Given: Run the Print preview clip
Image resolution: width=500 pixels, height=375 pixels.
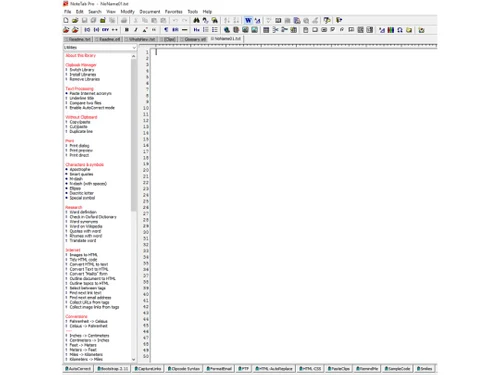Looking at the screenshot, I should point(81,150).
